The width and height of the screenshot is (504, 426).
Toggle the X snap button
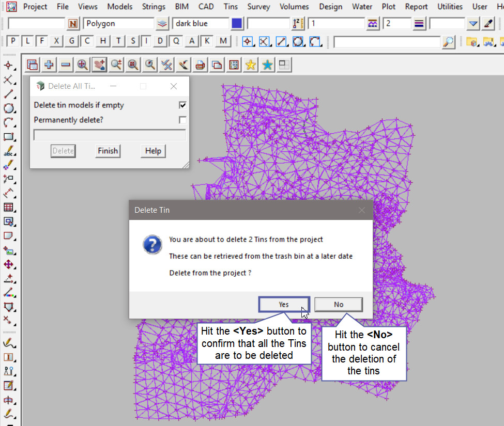click(56, 41)
